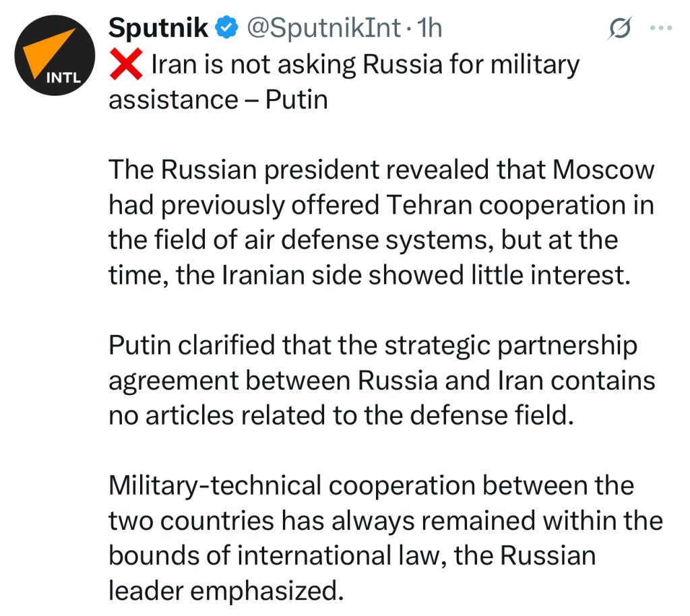Screen dimensions: 690x616
Task: Click the line 'no articles related to the defense field'
Action: tap(342, 415)
